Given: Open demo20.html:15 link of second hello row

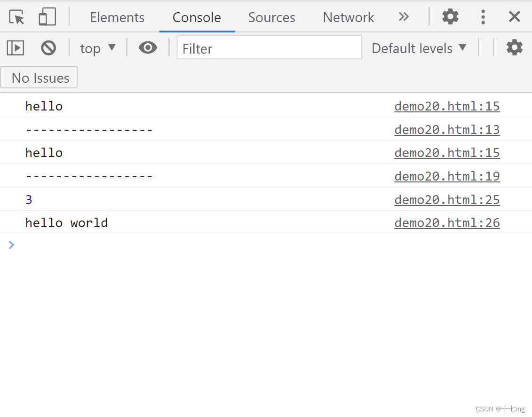Looking at the screenshot, I should tap(447, 153).
